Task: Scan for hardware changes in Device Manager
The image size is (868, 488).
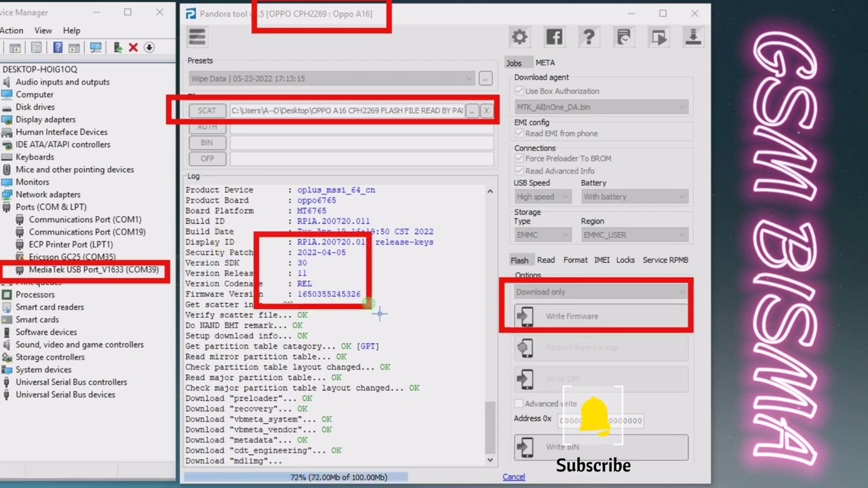Action: pos(96,47)
